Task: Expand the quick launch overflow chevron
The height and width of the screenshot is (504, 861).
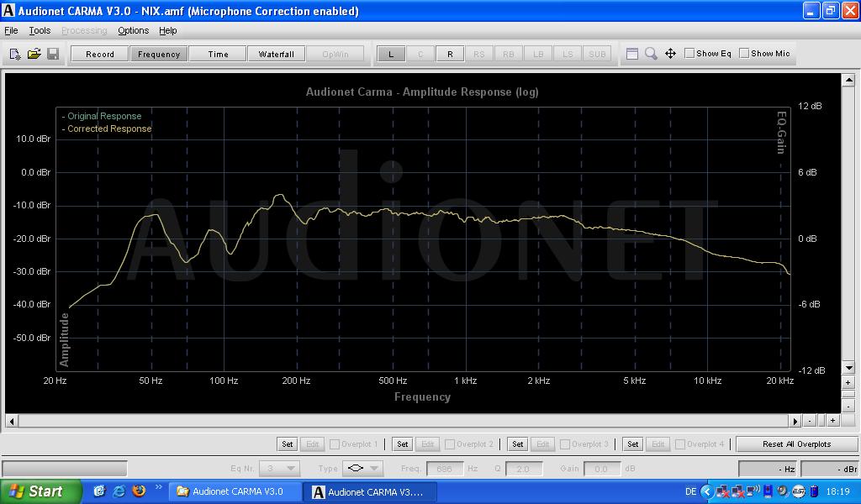Action: 159,486
